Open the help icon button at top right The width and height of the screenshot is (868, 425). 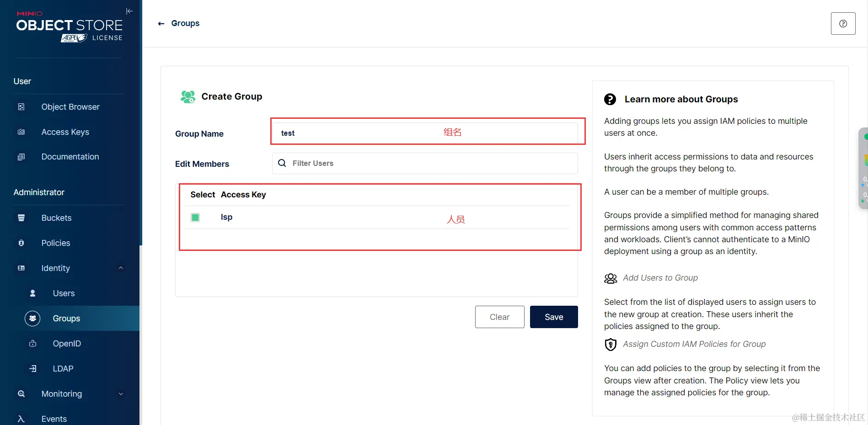(843, 24)
